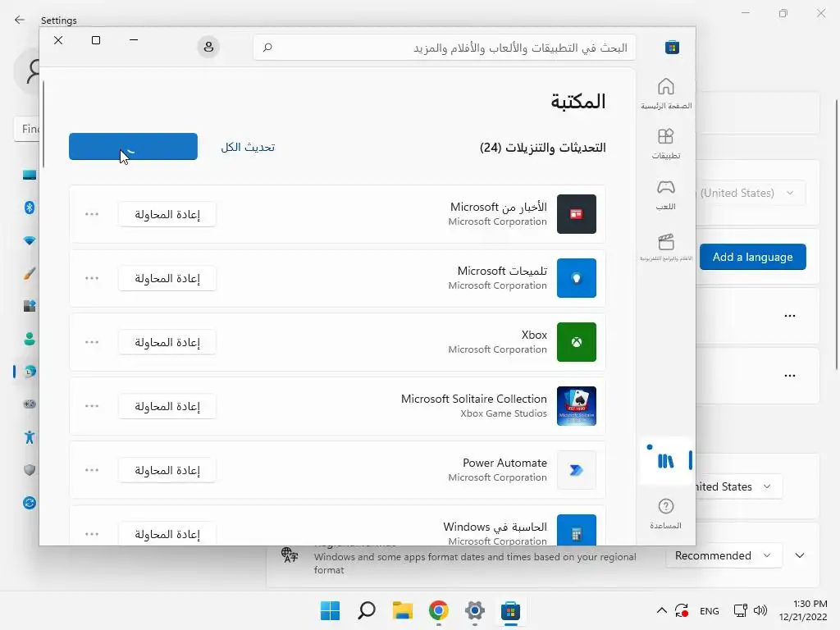Open more options for Windows Calculator row
Image resolution: width=840 pixels, height=630 pixels.
[x=92, y=533]
